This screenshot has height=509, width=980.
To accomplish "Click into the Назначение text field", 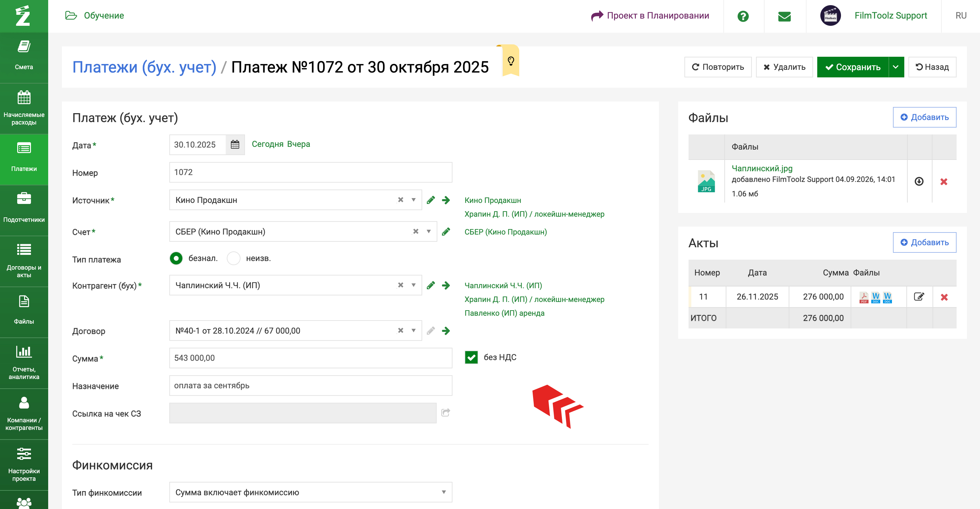I will pyautogui.click(x=310, y=386).
